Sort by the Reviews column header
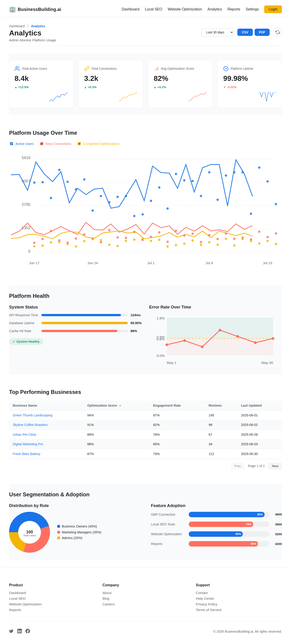This screenshot has width=291, height=644. click(215, 405)
